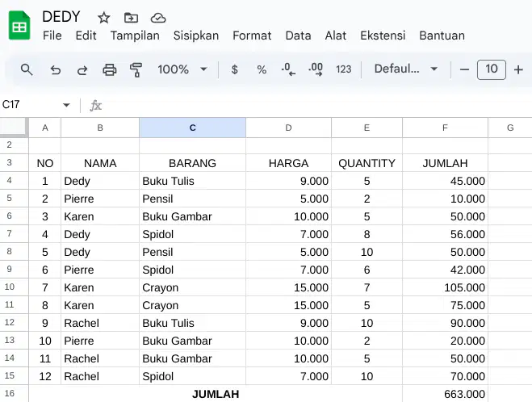This screenshot has height=402, width=532.
Task: Select column A header
Action: pyautogui.click(x=45, y=128)
